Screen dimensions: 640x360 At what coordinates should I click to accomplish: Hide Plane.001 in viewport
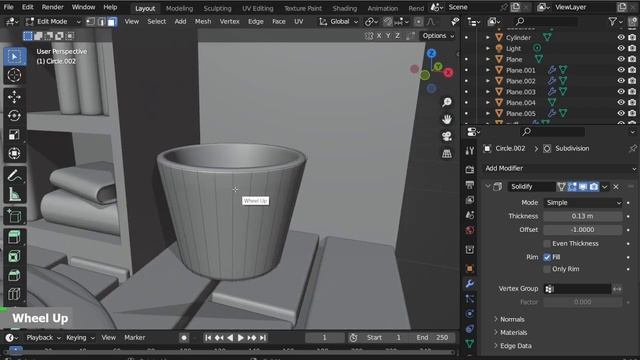pyautogui.click(x=621, y=70)
